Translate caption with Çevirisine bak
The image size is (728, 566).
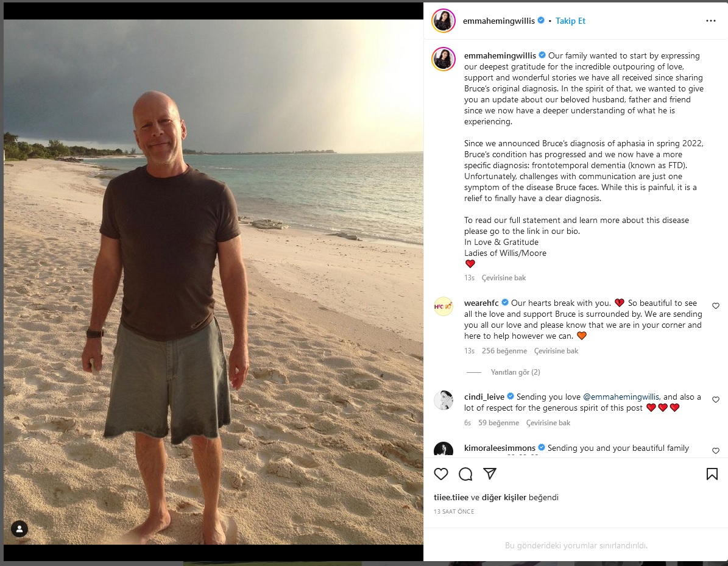point(504,278)
